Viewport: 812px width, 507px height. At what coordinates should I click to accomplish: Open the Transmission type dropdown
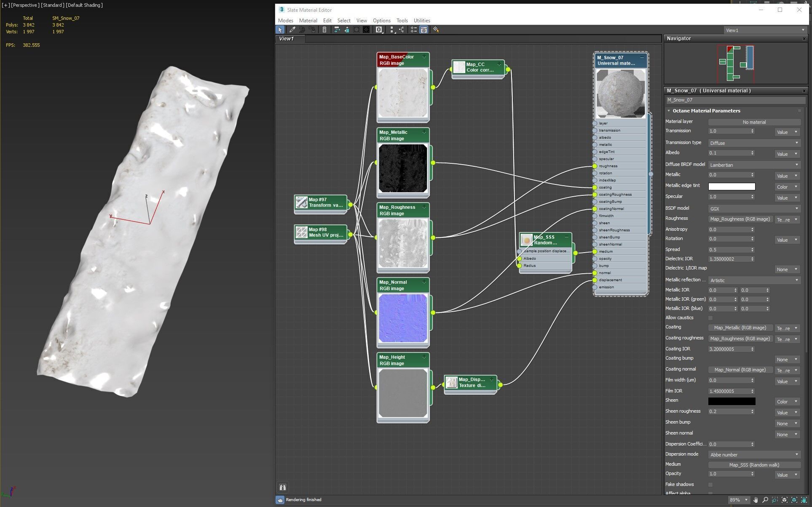pyautogui.click(x=754, y=143)
